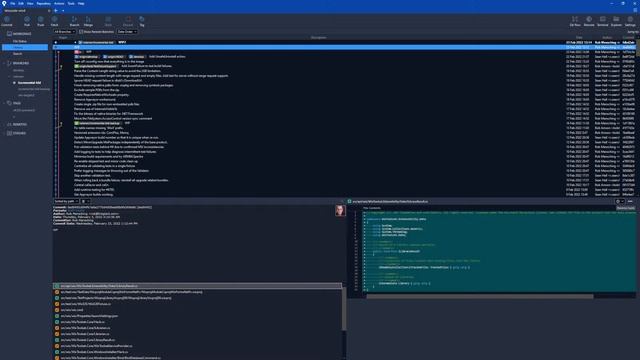Open the Actions menu

click(59, 3)
